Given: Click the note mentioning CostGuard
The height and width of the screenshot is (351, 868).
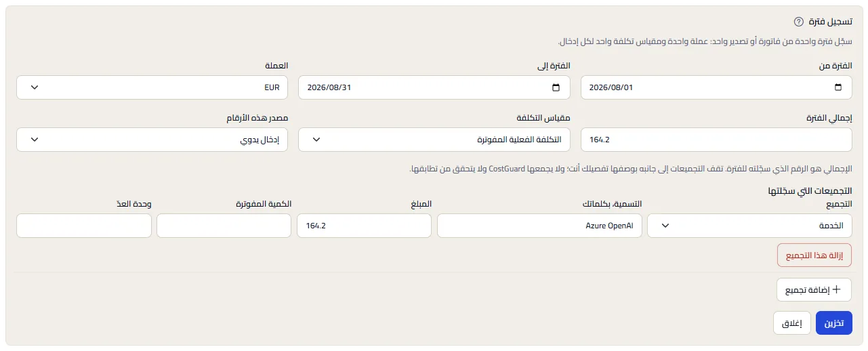Looking at the screenshot, I should (631, 168).
